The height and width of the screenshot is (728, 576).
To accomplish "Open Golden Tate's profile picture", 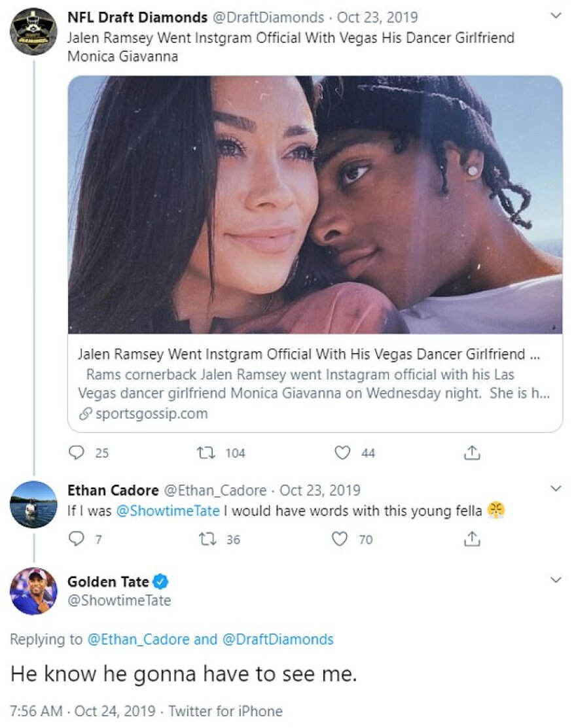I will (x=33, y=591).
